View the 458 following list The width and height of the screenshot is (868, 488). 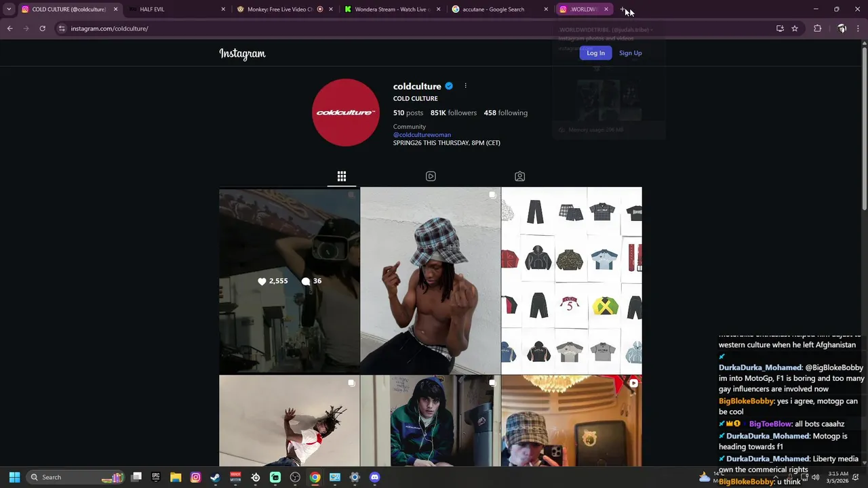(x=506, y=113)
